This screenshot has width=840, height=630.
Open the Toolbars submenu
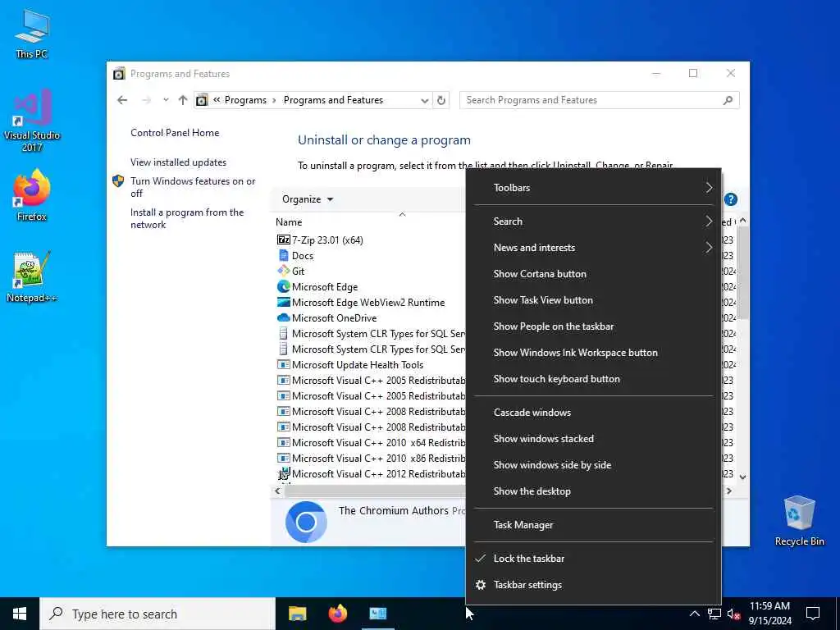pyautogui.click(x=594, y=188)
